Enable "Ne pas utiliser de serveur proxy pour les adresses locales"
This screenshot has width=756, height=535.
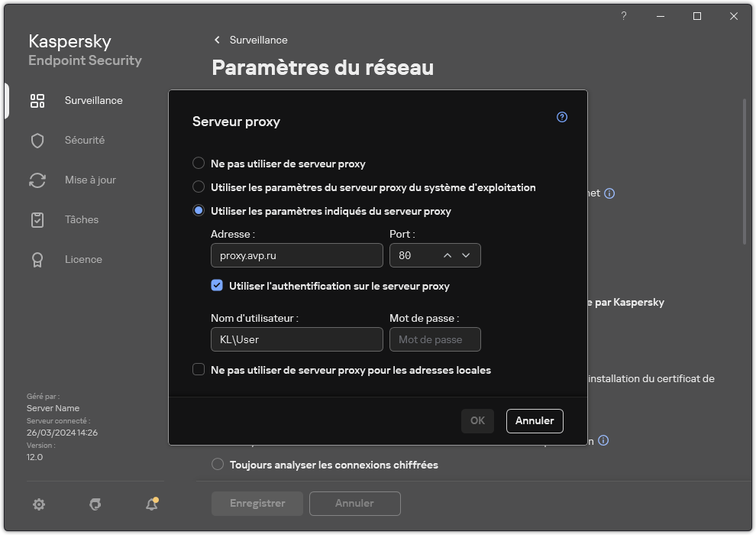pyautogui.click(x=199, y=370)
